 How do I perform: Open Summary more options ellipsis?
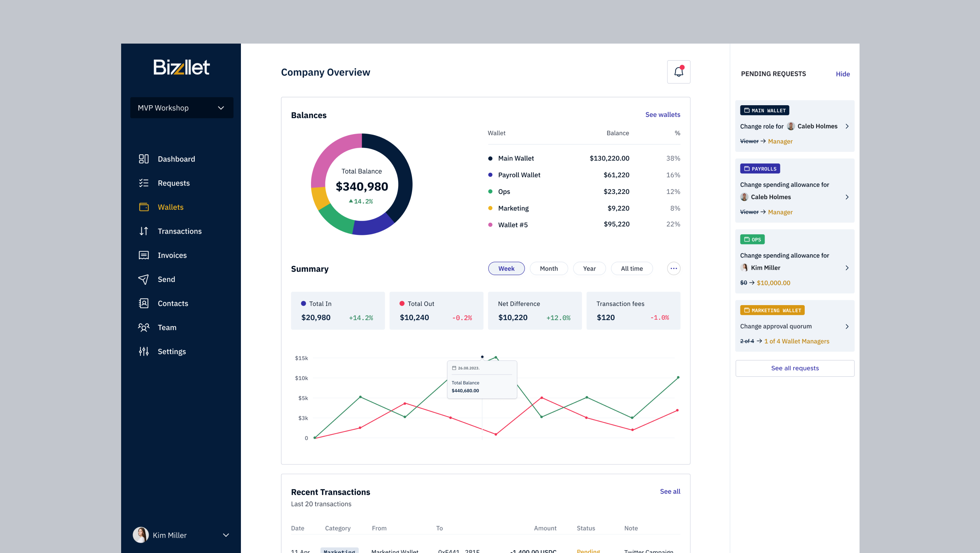673,268
